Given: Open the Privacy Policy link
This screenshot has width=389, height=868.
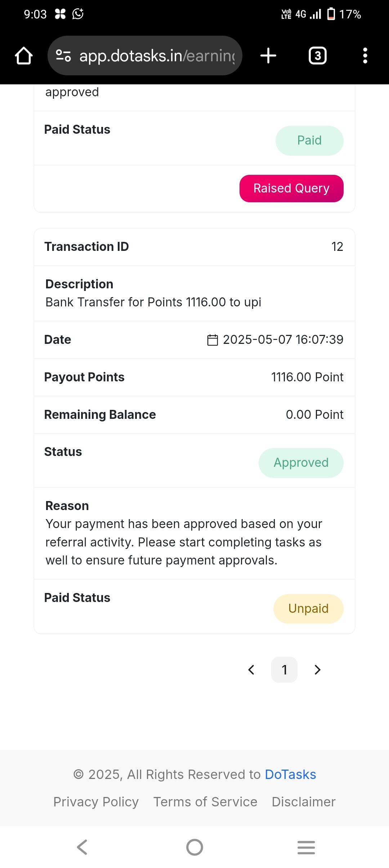Looking at the screenshot, I should 96,802.
